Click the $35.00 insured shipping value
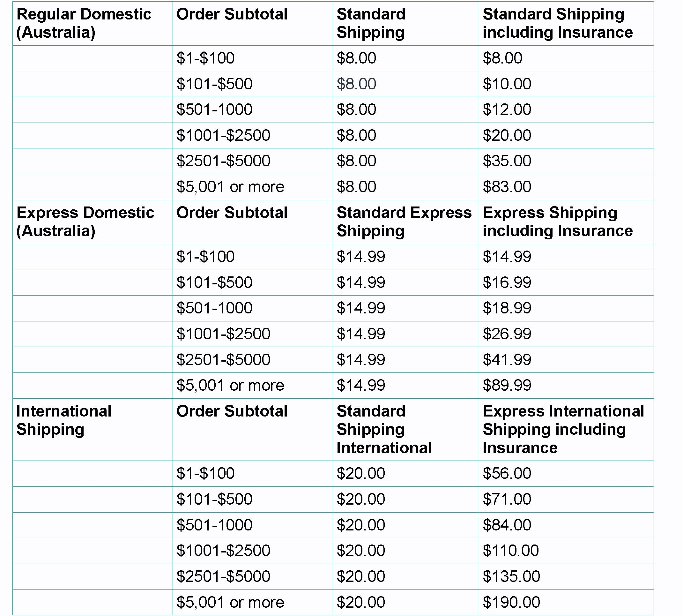This screenshot has height=616, width=683. 507,161
